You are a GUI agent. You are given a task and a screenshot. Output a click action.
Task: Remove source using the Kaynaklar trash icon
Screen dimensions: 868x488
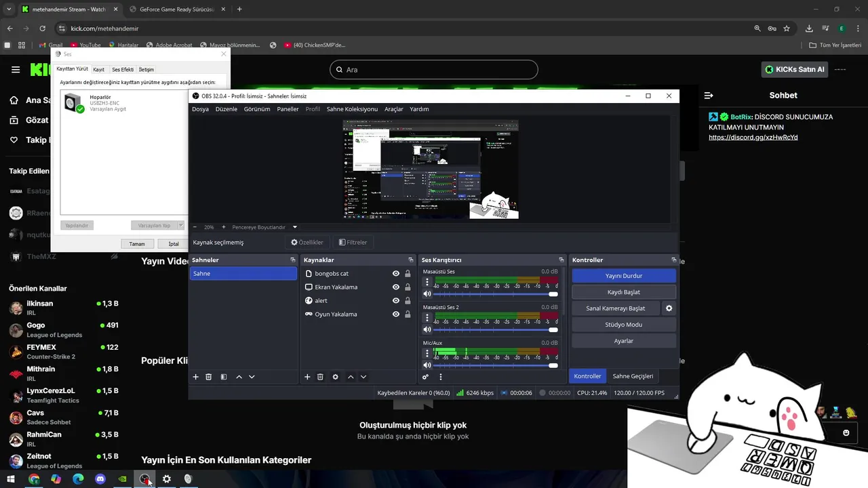click(x=320, y=377)
